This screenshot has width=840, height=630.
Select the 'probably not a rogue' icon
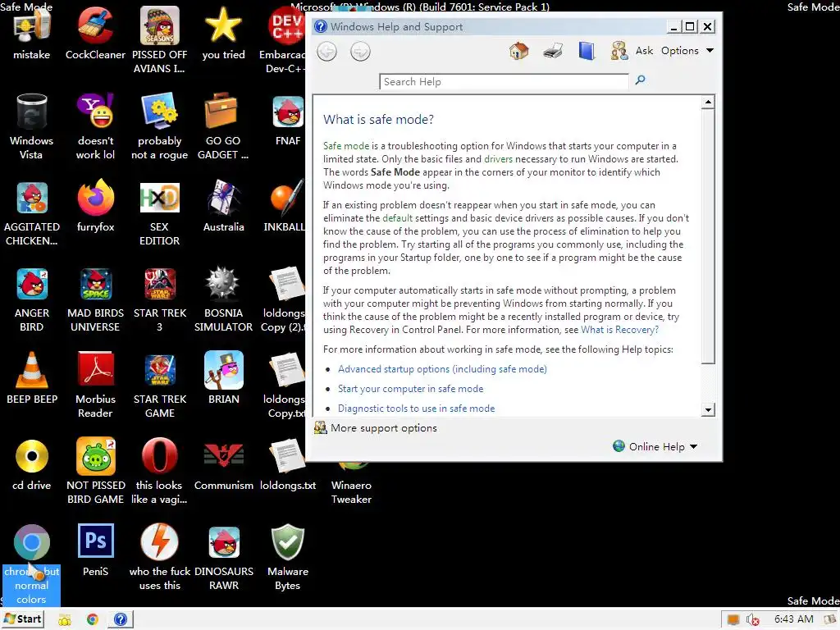point(160,126)
